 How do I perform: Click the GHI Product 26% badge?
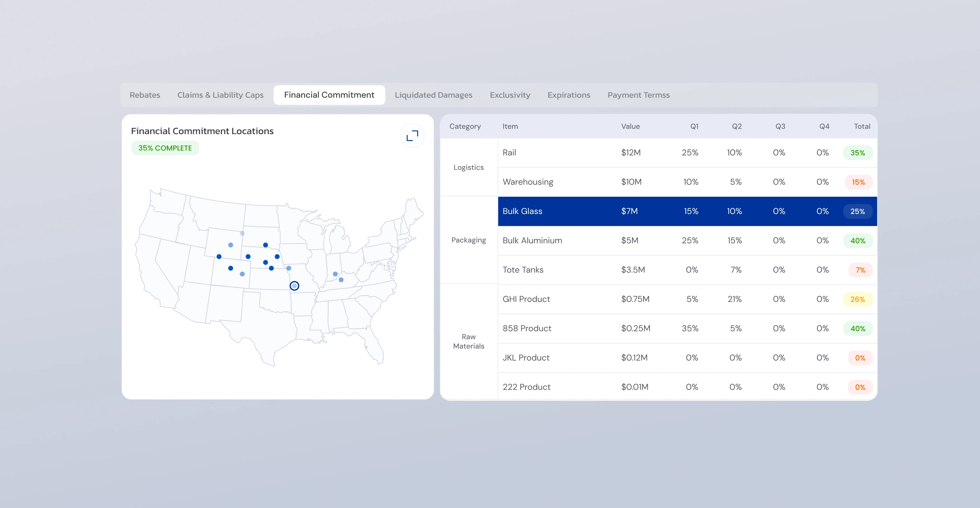857,299
